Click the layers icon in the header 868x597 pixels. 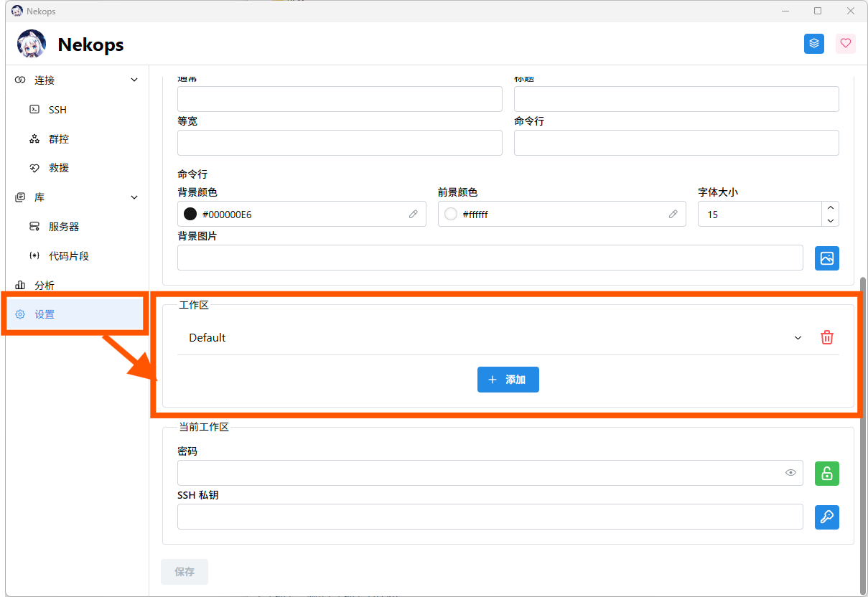tap(813, 44)
